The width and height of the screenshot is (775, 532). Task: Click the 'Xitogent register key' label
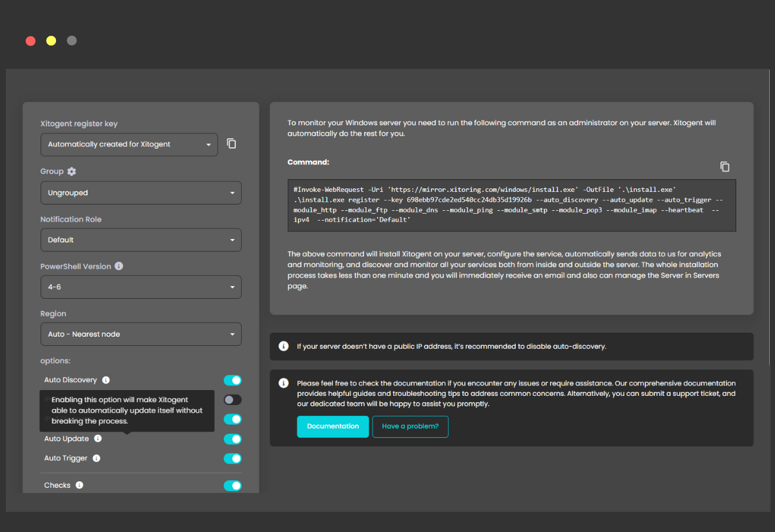(79, 124)
